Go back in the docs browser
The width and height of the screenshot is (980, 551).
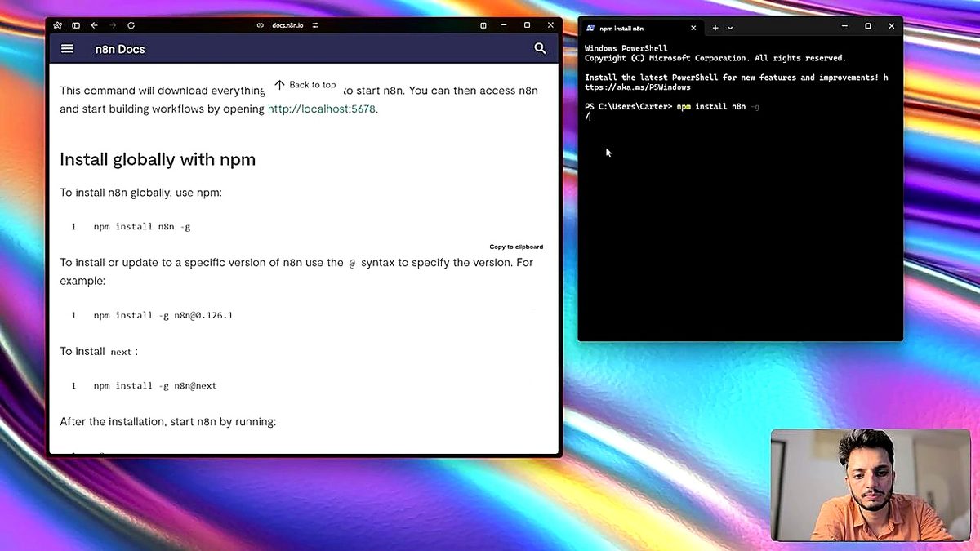pos(94,25)
